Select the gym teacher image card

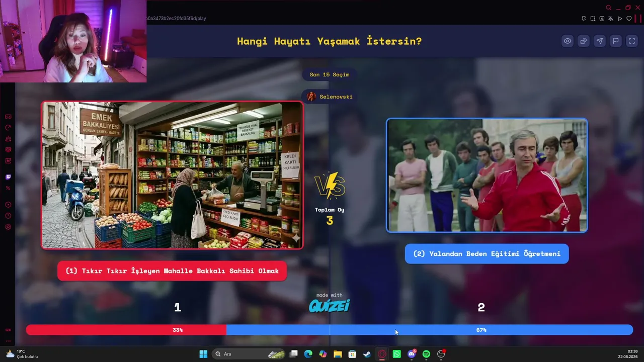tap(487, 175)
